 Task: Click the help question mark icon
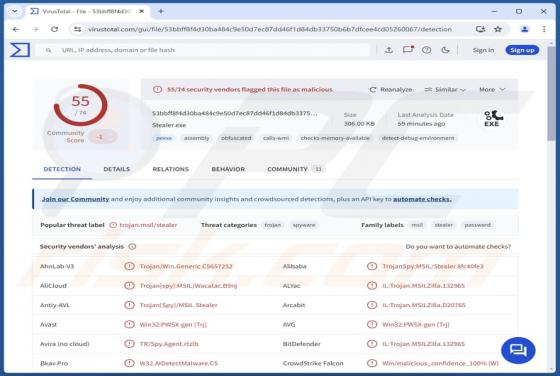pos(426,50)
